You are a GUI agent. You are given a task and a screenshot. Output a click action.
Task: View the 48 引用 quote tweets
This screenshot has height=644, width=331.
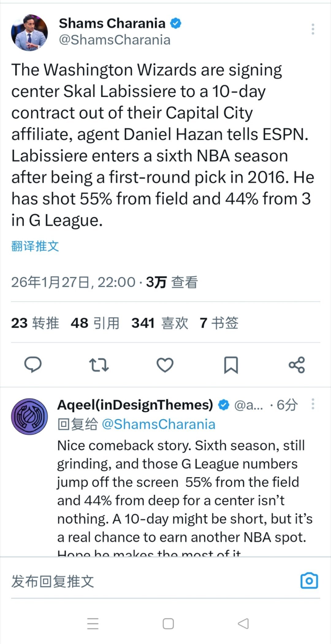click(x=95, y=323)
